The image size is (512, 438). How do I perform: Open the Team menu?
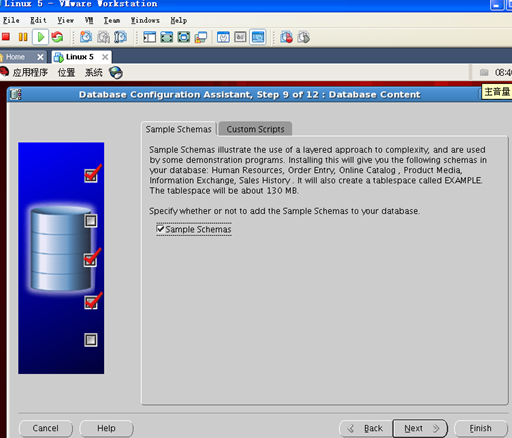(111, 20)
